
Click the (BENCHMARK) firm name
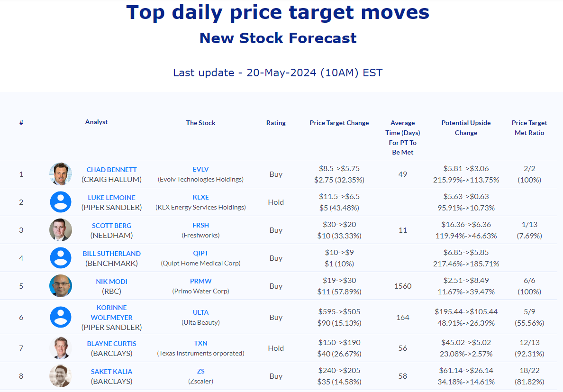112,264
